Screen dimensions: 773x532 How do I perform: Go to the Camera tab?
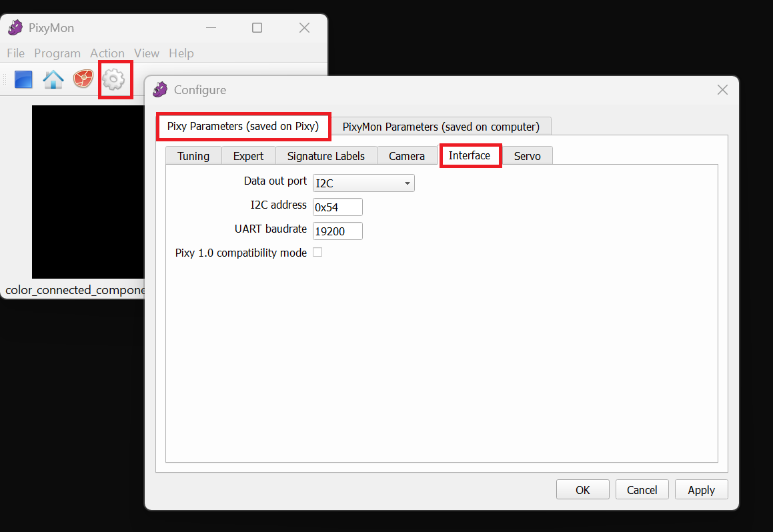tap(407, 156)
